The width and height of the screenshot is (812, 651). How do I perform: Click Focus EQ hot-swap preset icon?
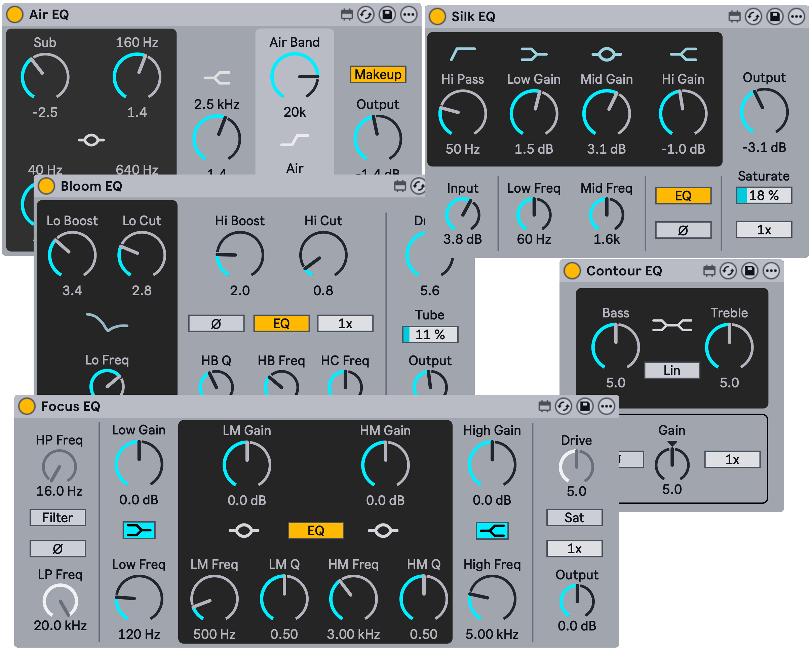coord(564,407)
